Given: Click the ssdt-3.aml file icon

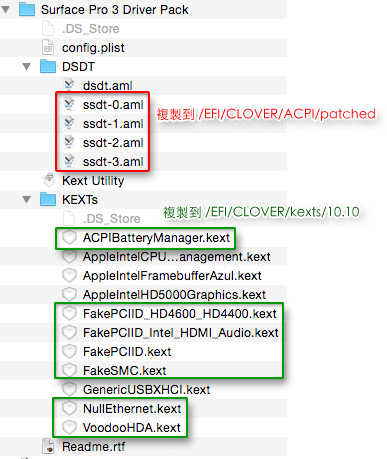Looking at the screenshot, I should 69,161.
